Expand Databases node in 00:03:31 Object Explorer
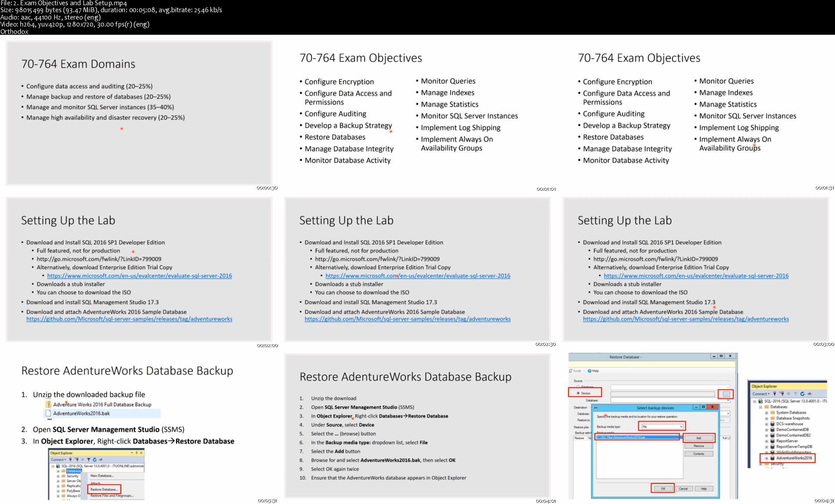This screenshot has width=835, height=504. pos(58,471)
